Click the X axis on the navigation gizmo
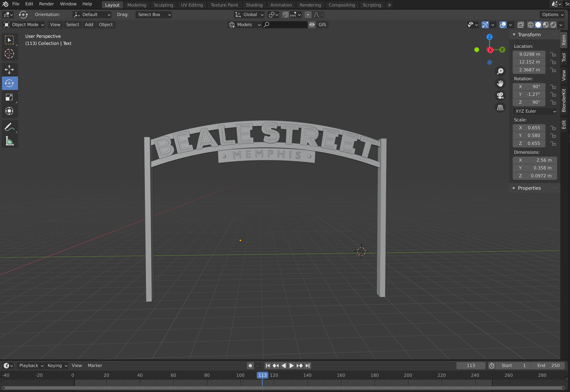The width and height of the screenshot is (570, 392). pyautogui.click(x=490, y=50)
